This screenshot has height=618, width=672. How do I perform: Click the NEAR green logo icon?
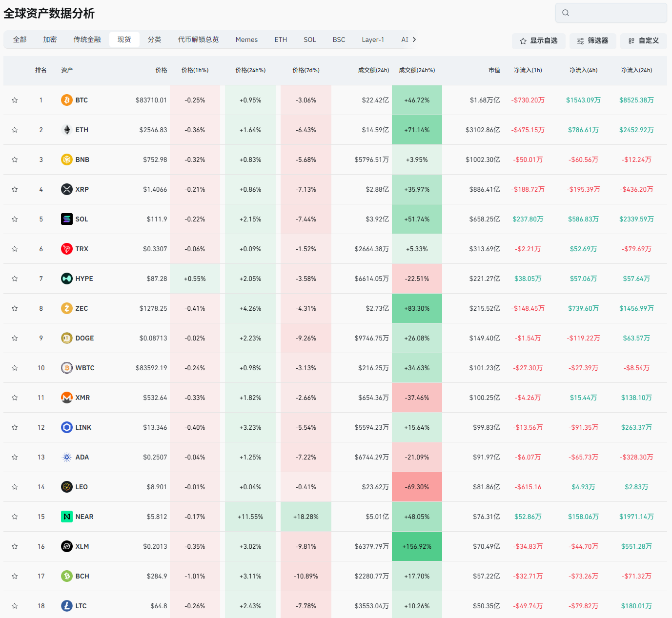[67, 517]
